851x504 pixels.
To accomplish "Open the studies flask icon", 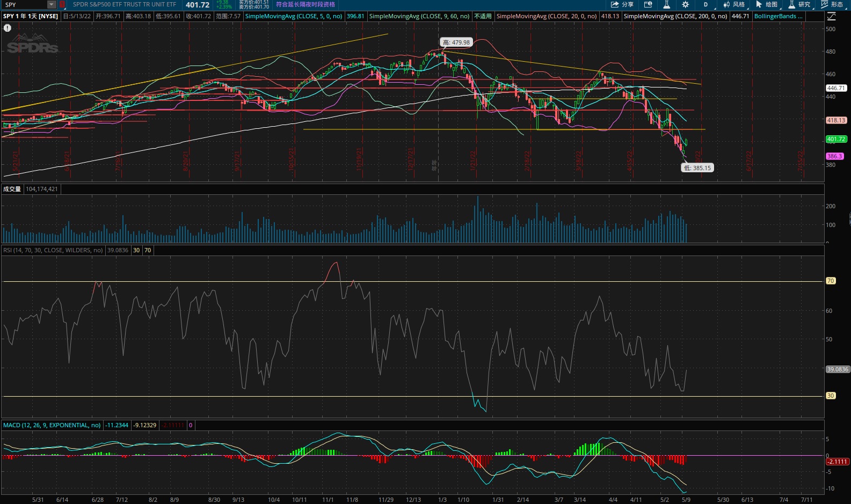I will point(666,4).
